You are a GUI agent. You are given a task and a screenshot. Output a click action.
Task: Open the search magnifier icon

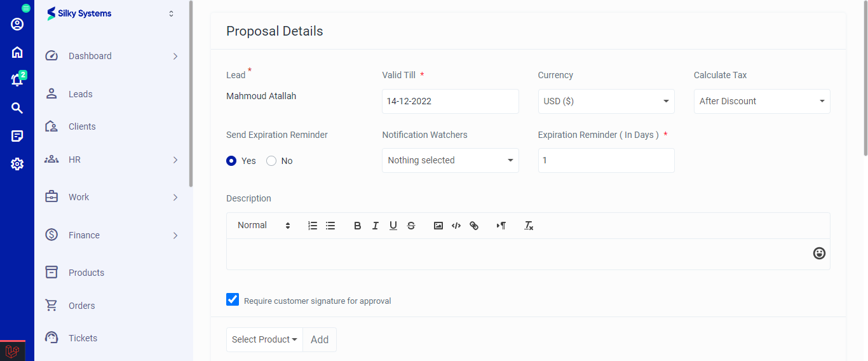[17, 108]
